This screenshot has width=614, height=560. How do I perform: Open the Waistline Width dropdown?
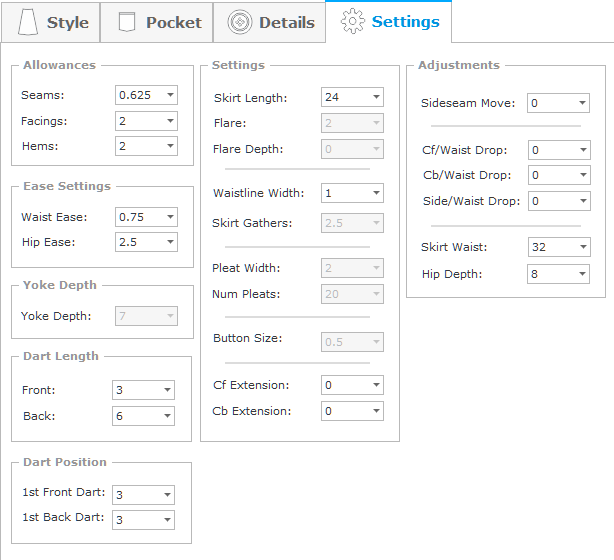click(x=352, y=193)
